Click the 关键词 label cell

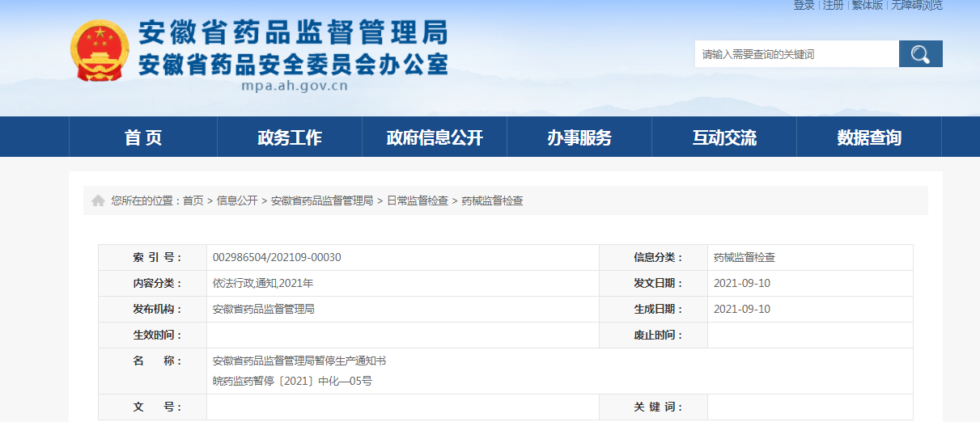[654, 407]
